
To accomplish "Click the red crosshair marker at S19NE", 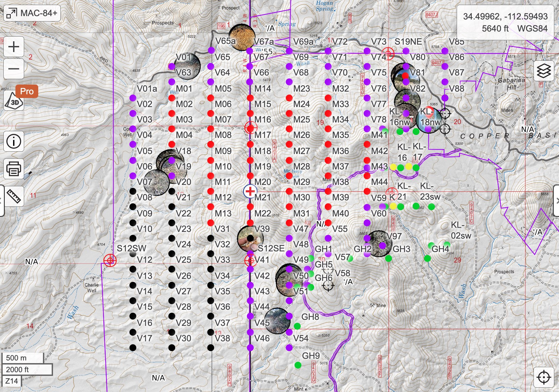I will click(x=388, y=53).
